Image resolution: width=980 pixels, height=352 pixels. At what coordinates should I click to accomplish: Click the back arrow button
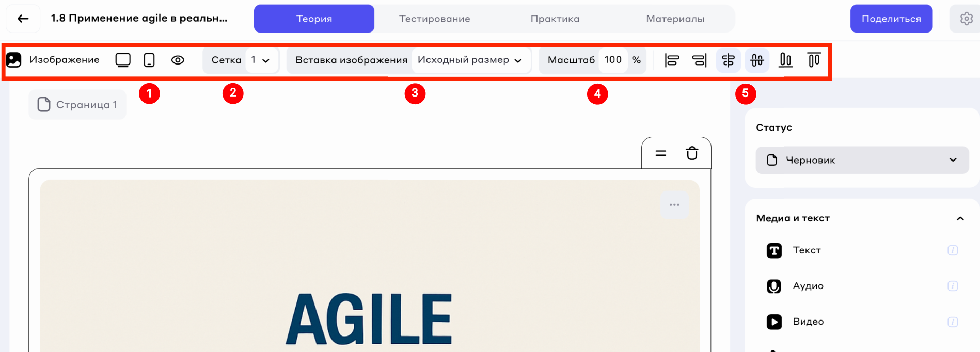(x=23, y=19)
